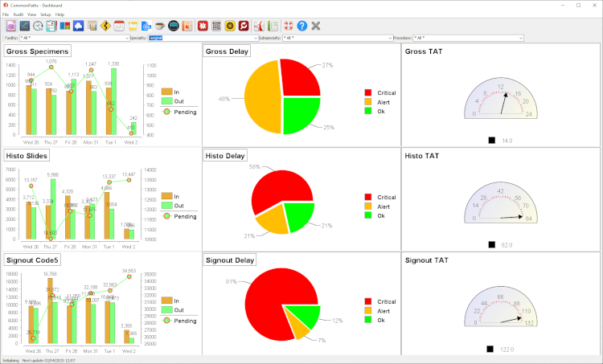The image size is (603, 364).
Task: Click the lifebuoy support icon
Action: point(288,26)
